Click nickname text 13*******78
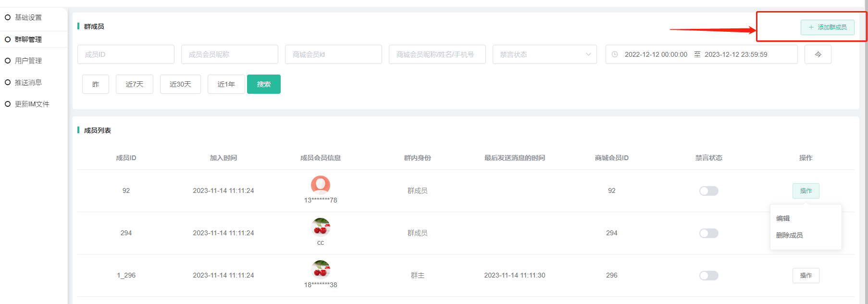The width and height of the screenshot is (868, 304). click(x=321, y=200)
